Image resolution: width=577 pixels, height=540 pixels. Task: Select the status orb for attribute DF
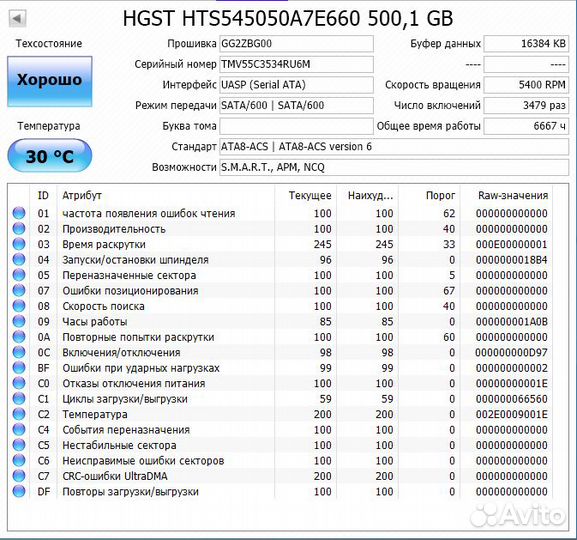19,491
